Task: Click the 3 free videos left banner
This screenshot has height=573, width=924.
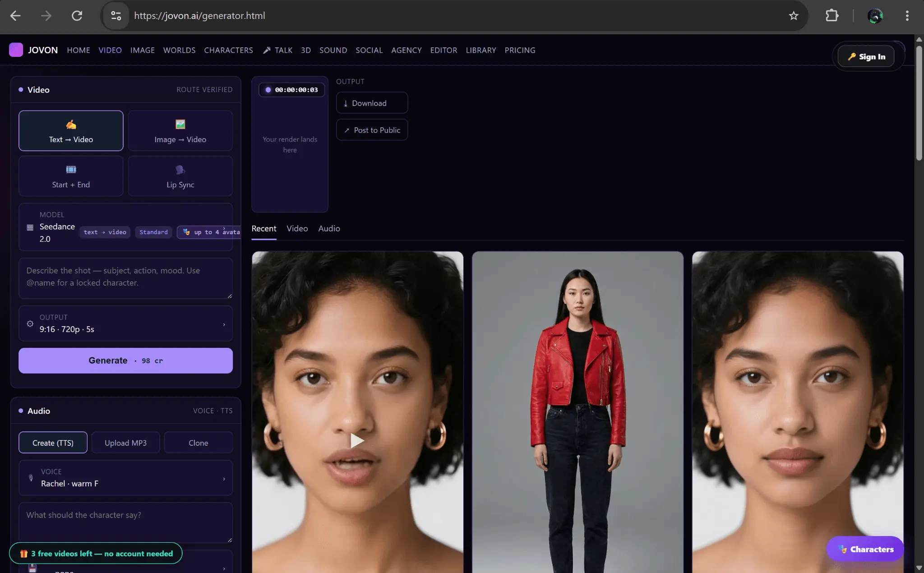Action: 96,554
